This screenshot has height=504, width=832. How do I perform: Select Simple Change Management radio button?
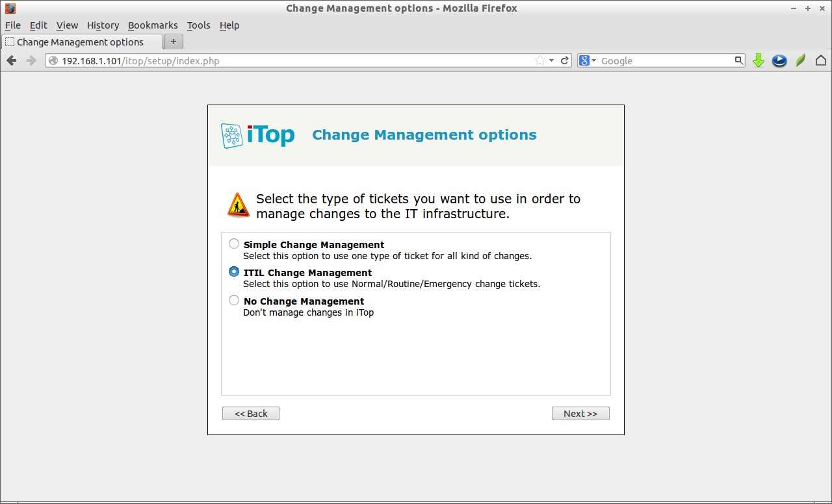click(234, 244)
